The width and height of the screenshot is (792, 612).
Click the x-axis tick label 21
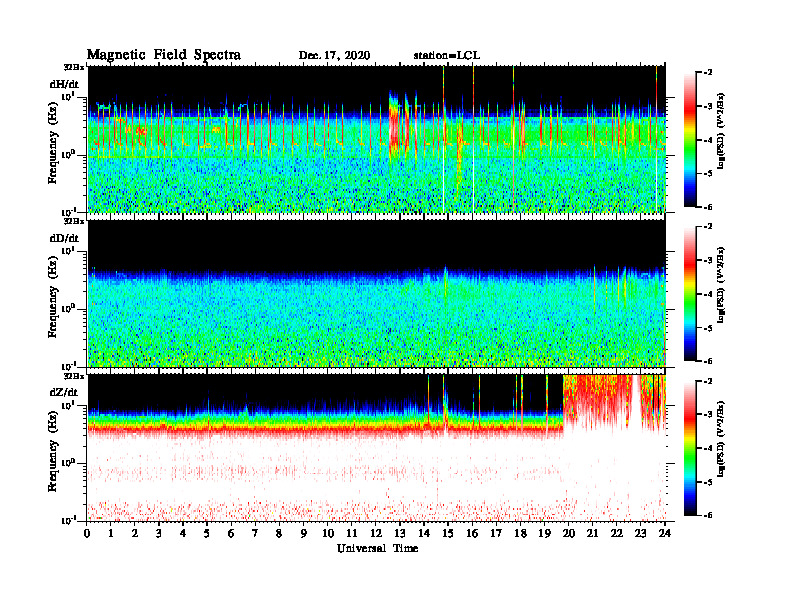tap(592, 534)
